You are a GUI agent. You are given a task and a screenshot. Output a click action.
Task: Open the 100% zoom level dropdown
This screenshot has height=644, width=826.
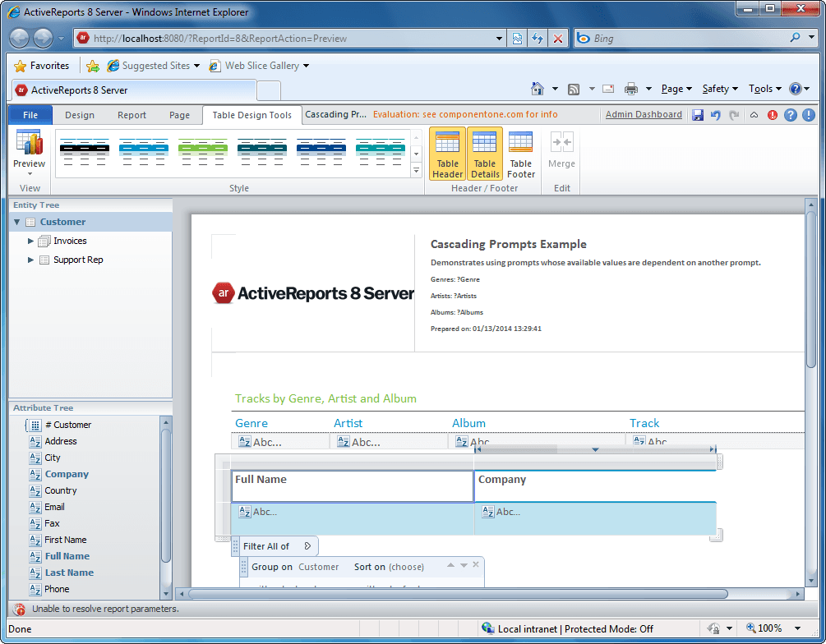(797, 628)
